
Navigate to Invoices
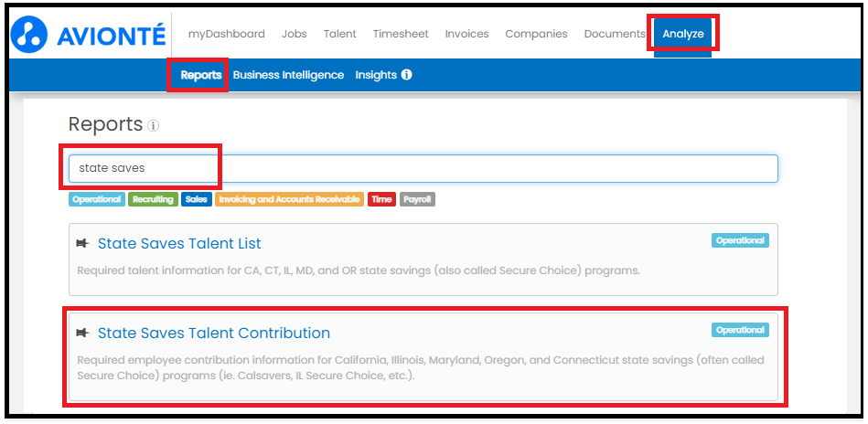466,34
